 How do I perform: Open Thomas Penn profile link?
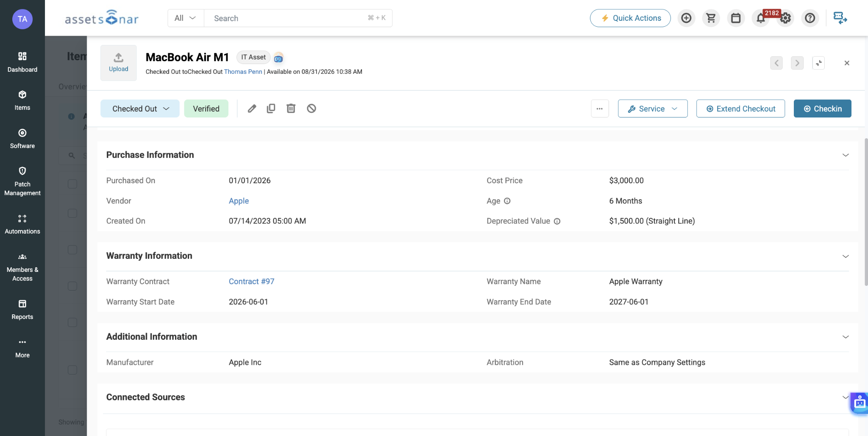coord(243,72)
